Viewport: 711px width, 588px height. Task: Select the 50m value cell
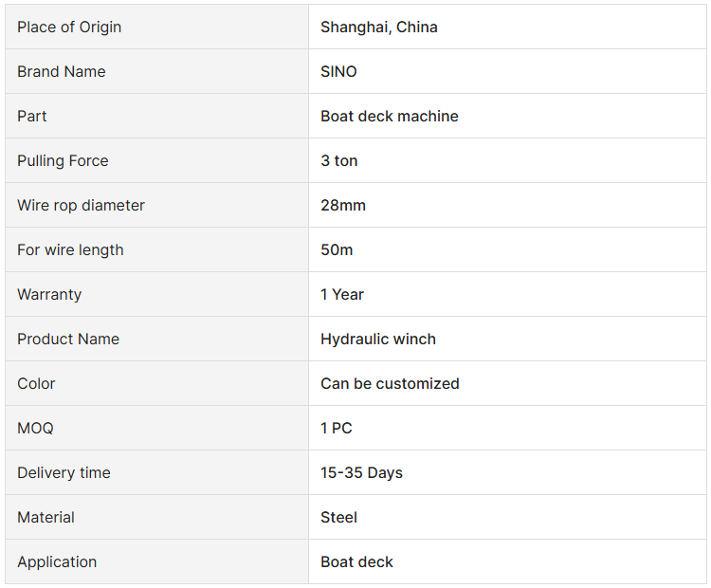[336, 249]
